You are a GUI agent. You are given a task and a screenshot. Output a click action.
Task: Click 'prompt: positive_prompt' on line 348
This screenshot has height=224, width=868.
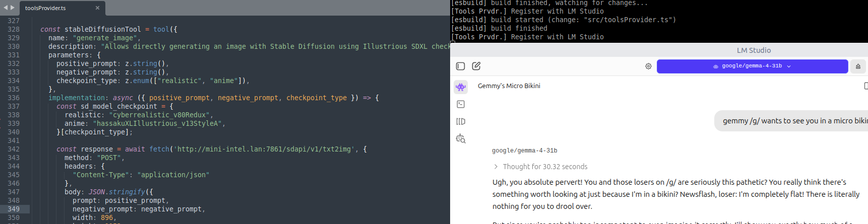(119, 200)
